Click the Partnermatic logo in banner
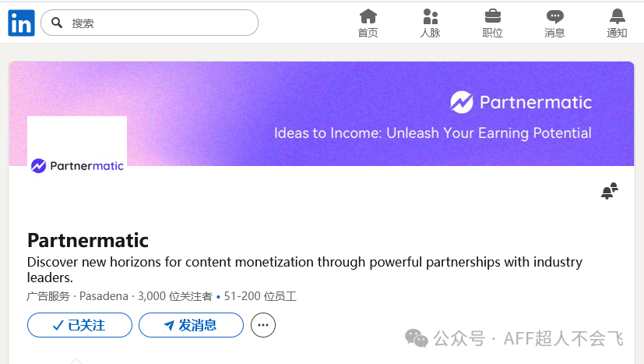Image resolution: width=644 pixels, height=364 pixels. (x=521, y=102)
